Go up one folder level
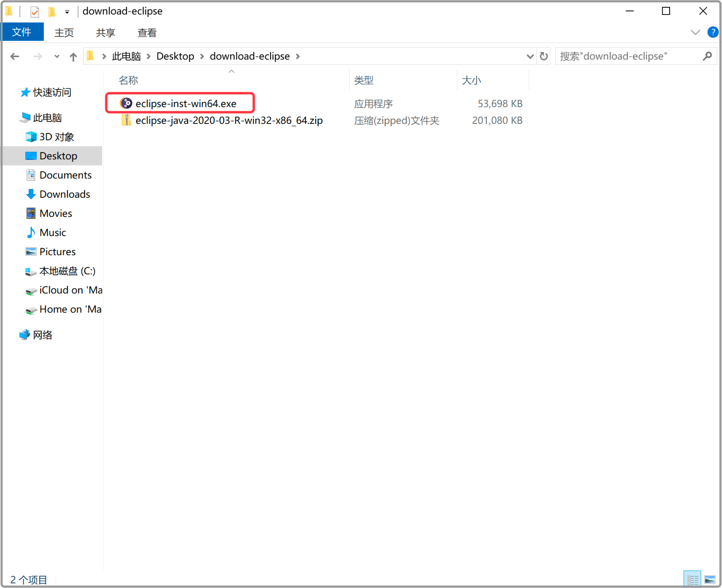The width and height of the screenshot is (722, 588). tap(73, 57)
